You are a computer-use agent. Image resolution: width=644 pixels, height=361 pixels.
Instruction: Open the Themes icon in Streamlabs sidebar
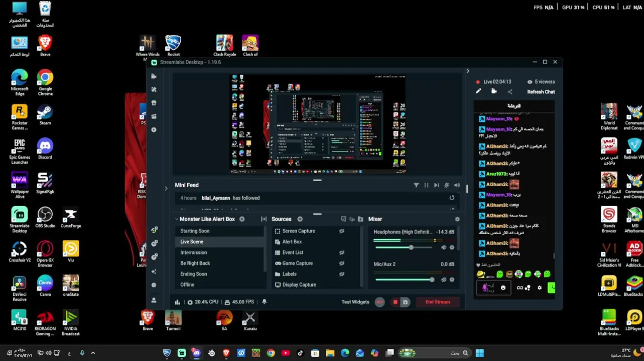[154, 89]
